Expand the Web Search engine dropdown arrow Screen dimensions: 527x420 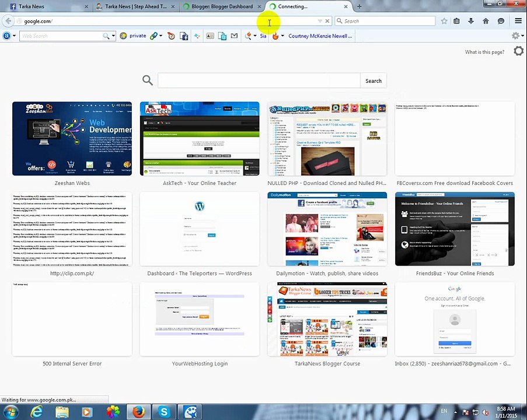tap(114, 36)
